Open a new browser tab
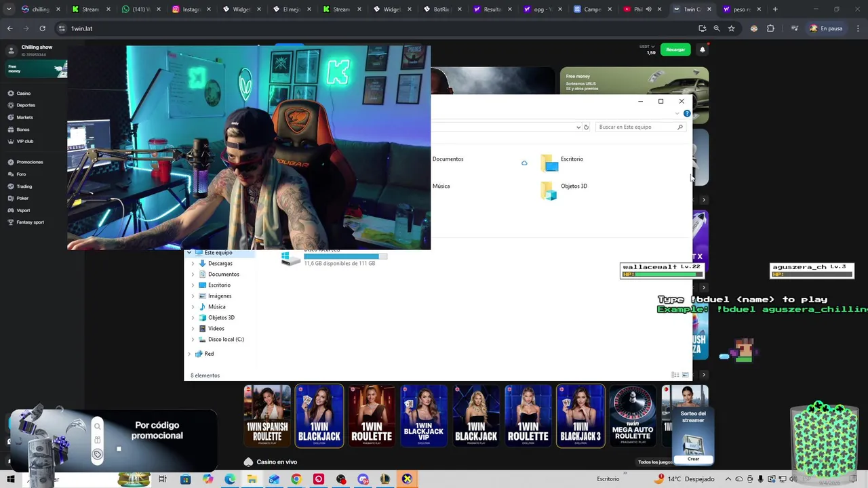 (775, 9)
